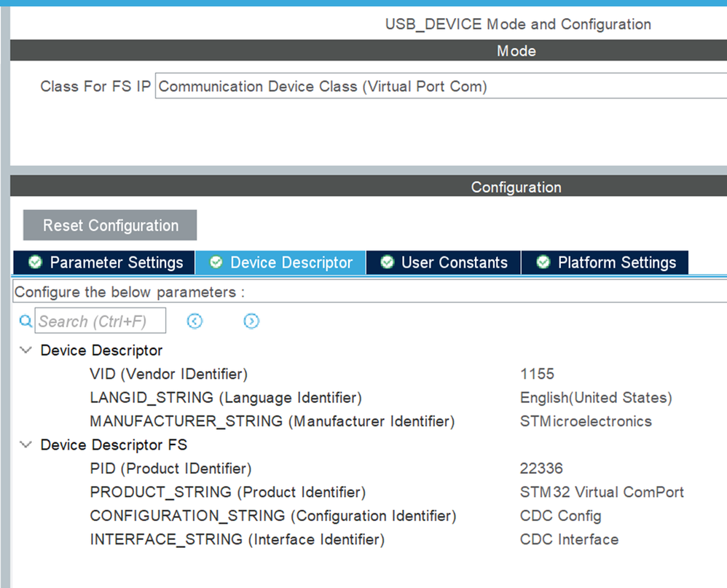Image resolution: width=727 pixels, height=588 pixels.
Task: Select the LANGID_STRING English(United States) value
Action: pos(595,398)
